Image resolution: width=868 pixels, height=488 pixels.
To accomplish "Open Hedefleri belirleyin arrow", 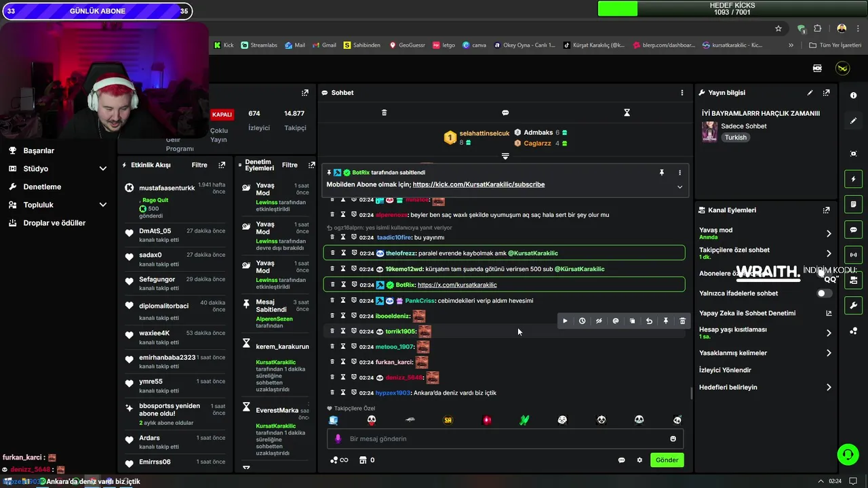I will [x=829, y=388].
